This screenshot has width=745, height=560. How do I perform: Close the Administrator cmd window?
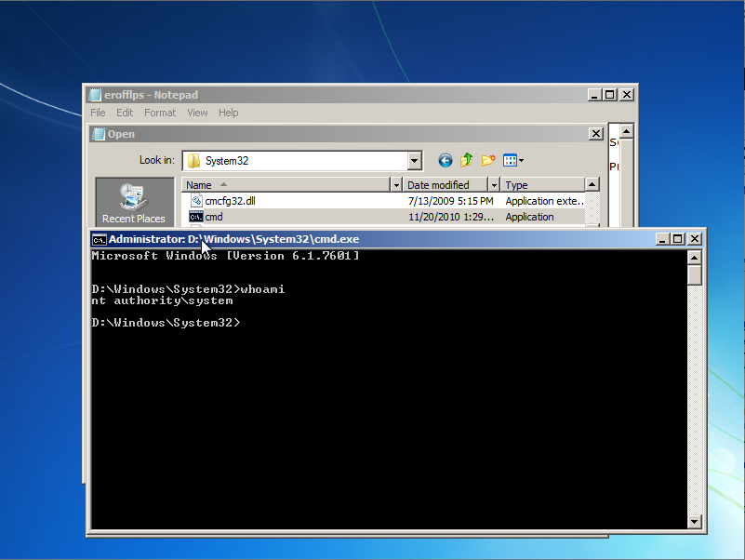click(x=695, y=239)
